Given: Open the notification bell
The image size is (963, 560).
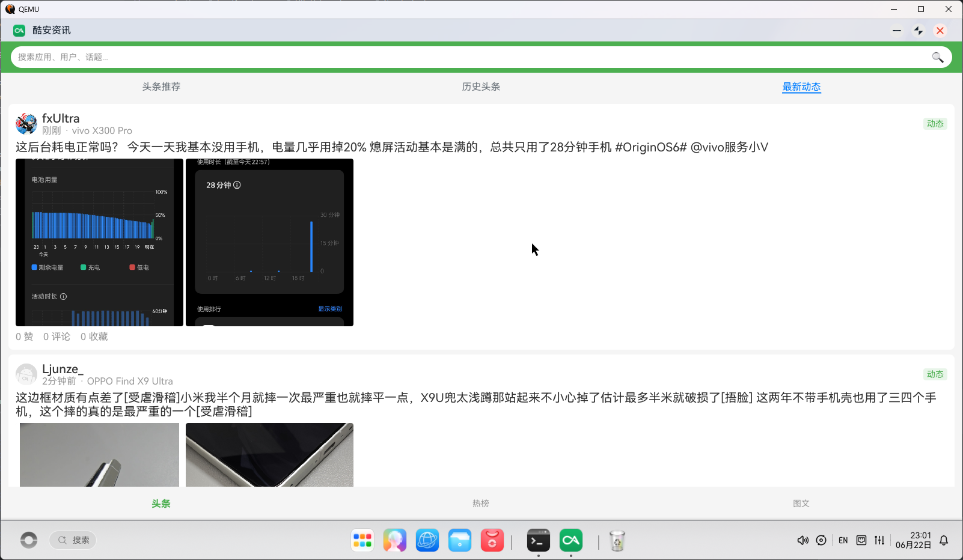Looking at the screenshot, I should point(944,540).
